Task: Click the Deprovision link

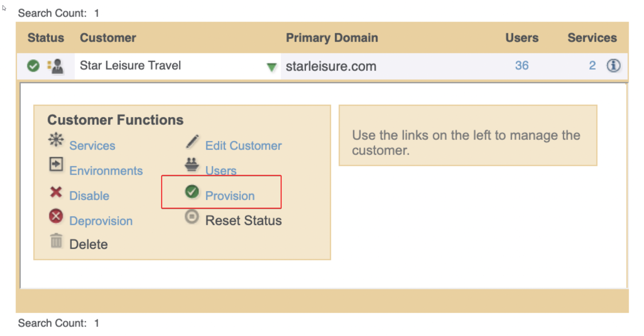Action: point(101,221)
